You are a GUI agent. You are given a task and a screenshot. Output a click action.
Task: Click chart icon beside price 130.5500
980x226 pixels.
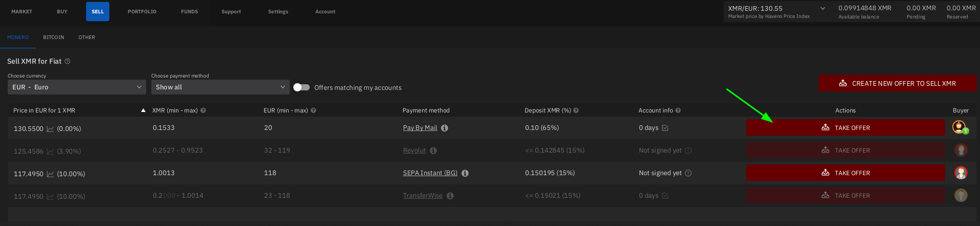(x=50, y=129)
